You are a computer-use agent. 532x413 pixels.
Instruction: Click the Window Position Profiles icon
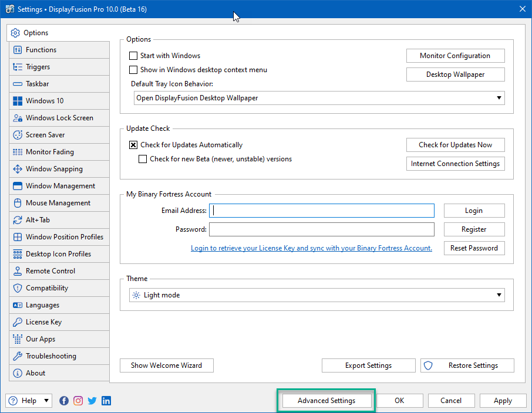[17, 236]
